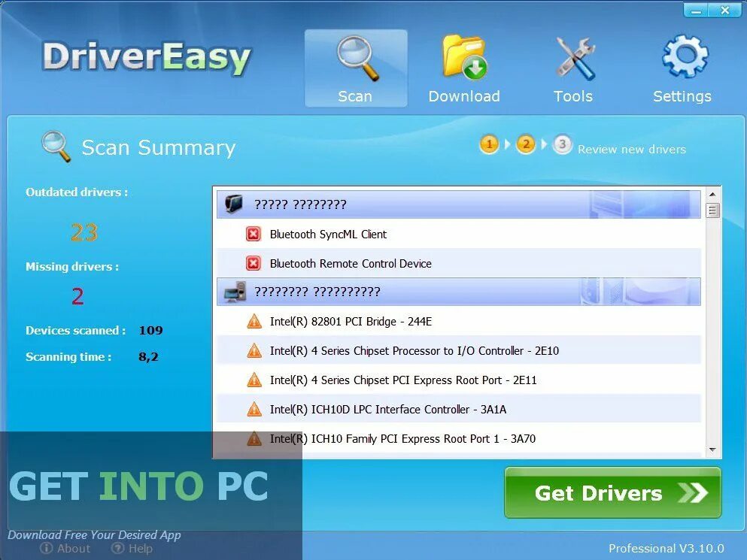747x560 pixels.
Task: Collapse the '????? ????????' device category header
Action: (x=459, y=204)
